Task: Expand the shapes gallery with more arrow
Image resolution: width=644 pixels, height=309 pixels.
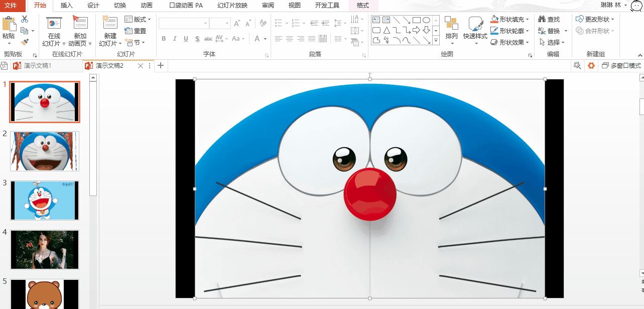Action: pos(436,39)
